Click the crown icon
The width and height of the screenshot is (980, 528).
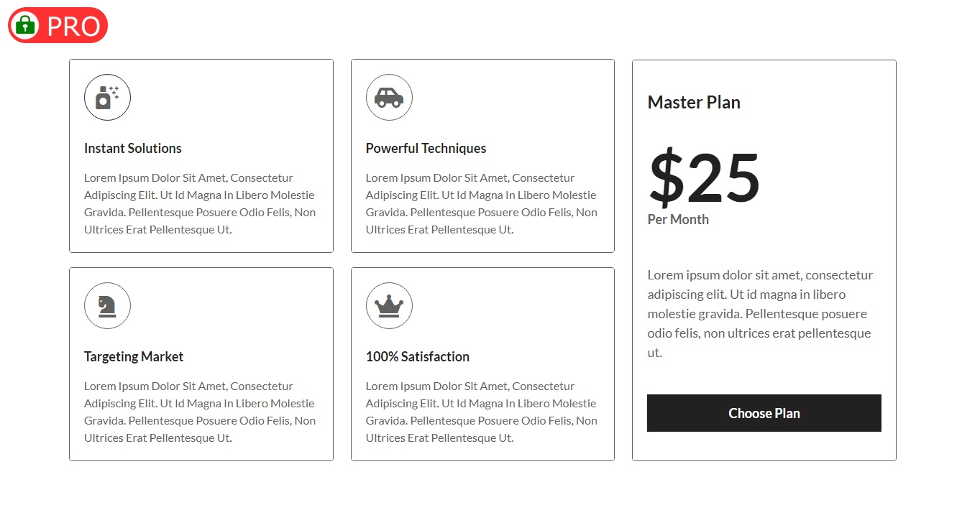pos(389,305)
